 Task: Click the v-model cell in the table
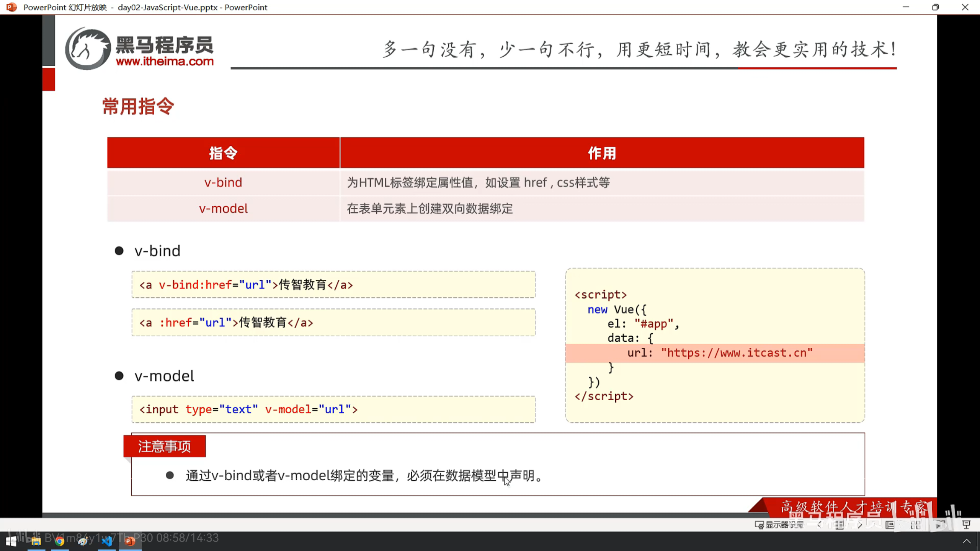point(223,209)
